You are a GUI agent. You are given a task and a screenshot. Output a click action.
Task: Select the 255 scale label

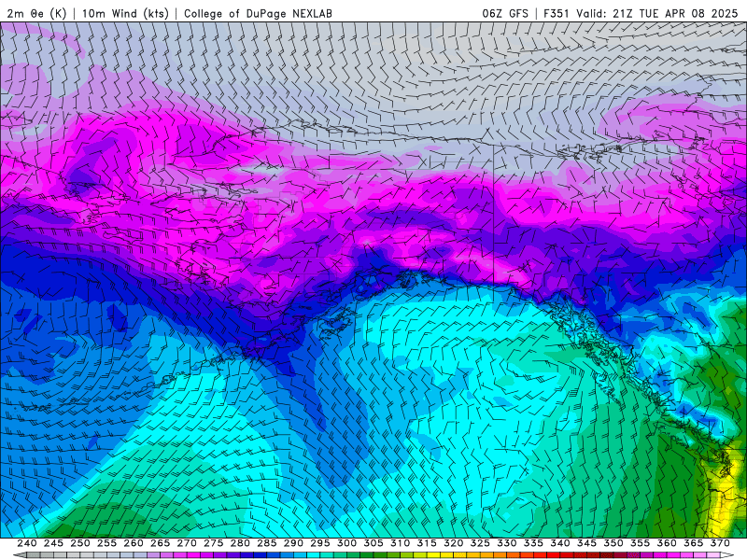point(106,543)
